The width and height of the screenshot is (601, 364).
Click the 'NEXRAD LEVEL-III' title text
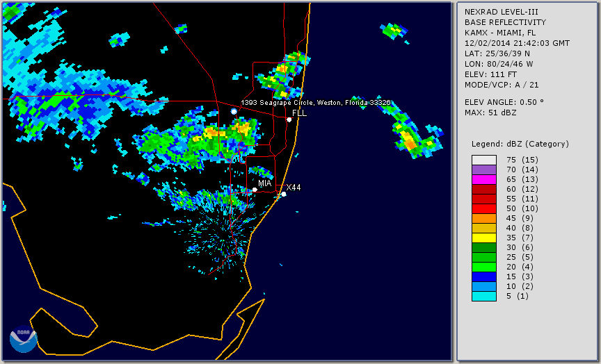[502, 12]
